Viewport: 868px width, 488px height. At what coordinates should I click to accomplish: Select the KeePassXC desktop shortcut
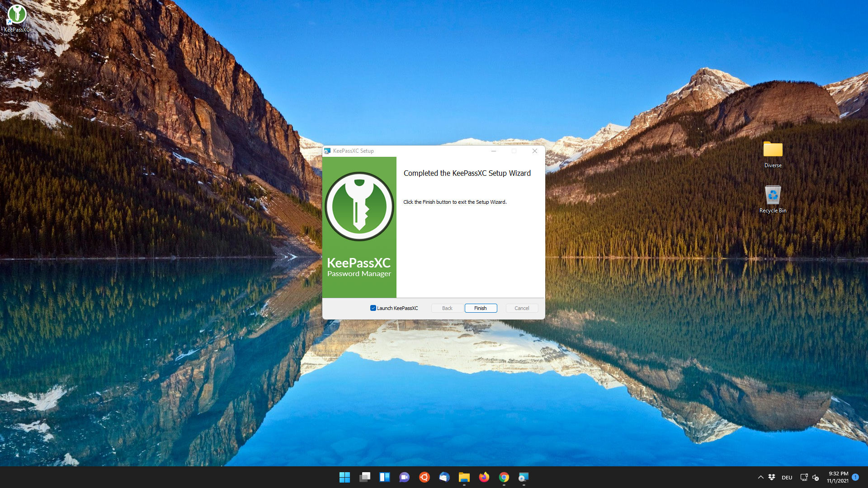17,19
